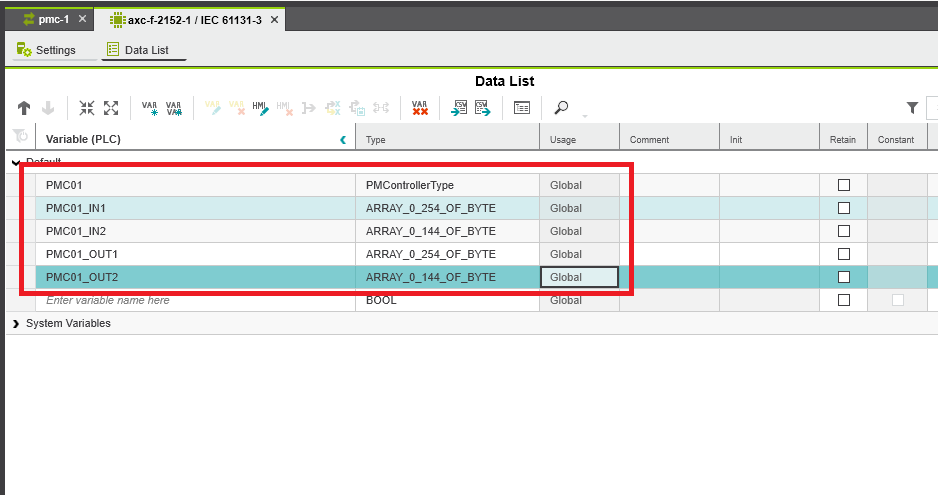Collapse the Default variable group
This screenshot has height=495, width=938.
click(16, 162)
